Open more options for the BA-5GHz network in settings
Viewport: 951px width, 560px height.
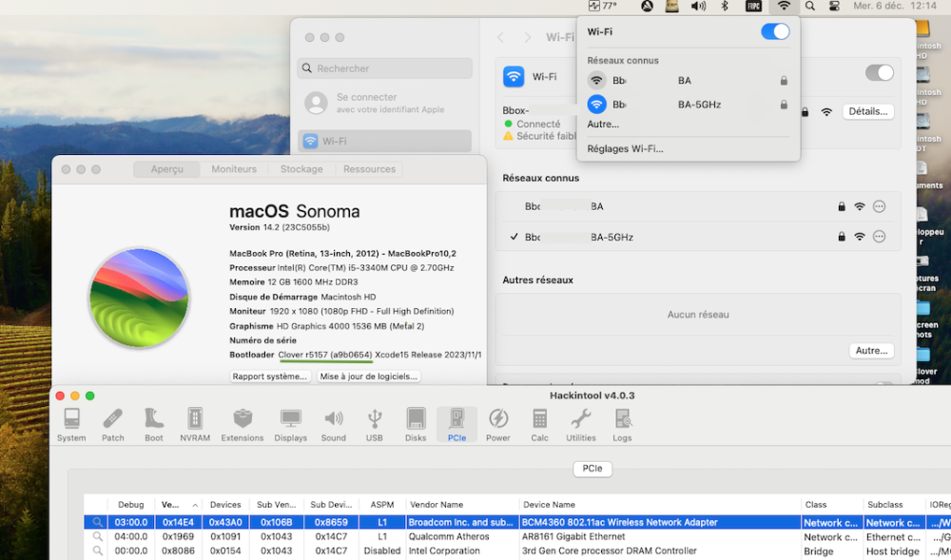[879, 237]
